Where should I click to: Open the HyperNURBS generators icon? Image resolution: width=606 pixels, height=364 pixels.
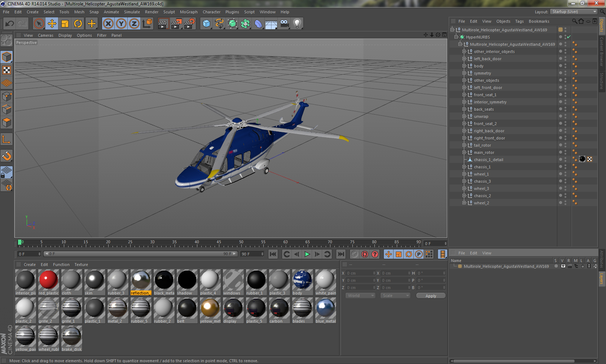click(232, 24)
